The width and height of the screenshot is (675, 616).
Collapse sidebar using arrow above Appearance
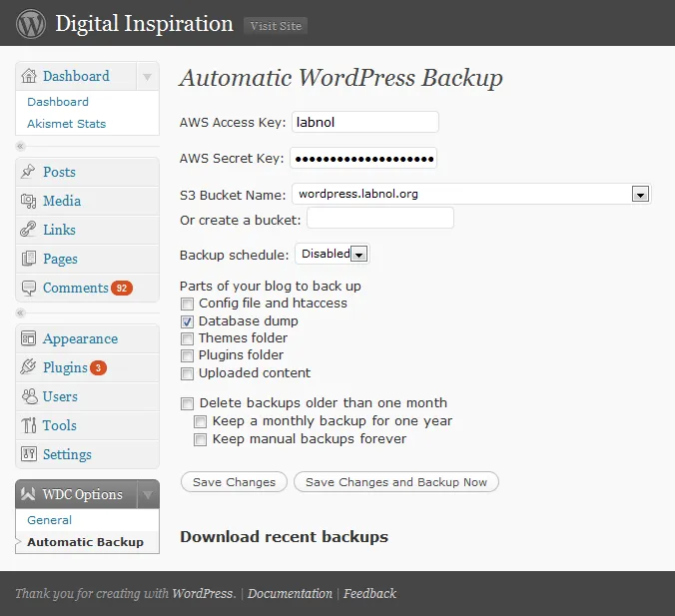click(x=20, y=312)
